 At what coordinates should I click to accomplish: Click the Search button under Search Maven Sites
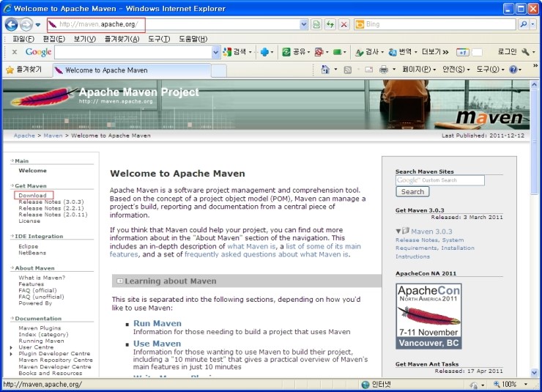(412, 191)
